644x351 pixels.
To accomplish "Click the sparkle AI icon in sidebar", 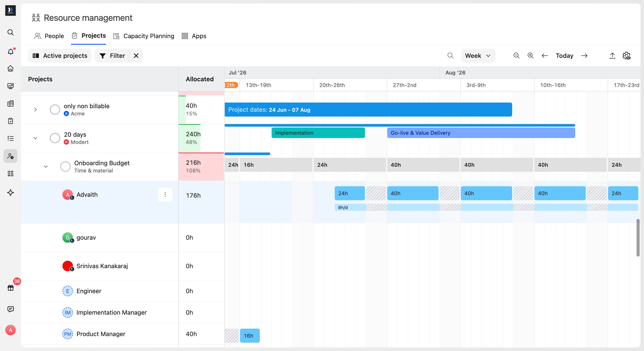I will coord(11,193).
